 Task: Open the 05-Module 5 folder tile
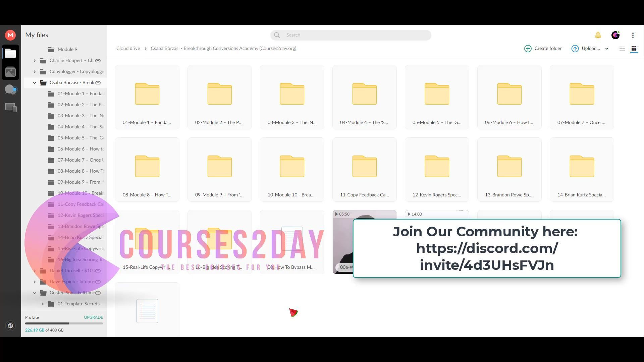pos(437,97)
